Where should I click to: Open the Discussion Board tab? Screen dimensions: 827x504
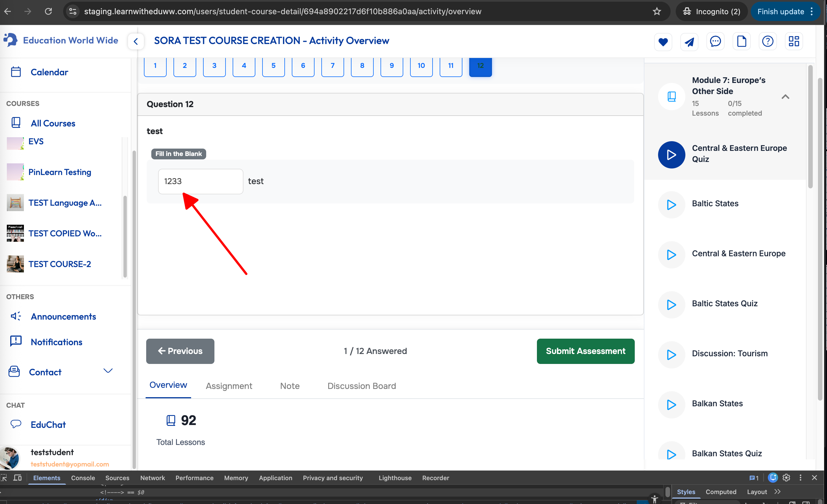[x=361, y=386]
